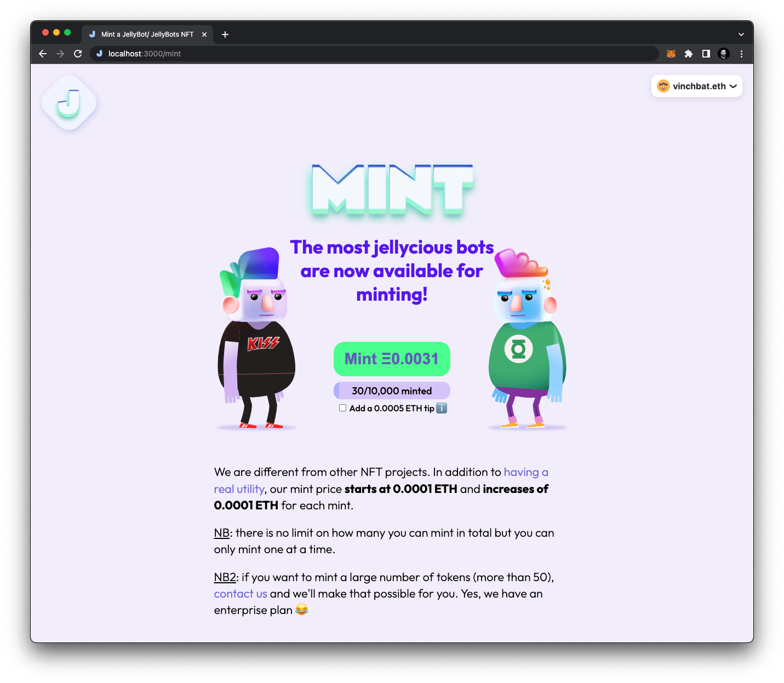Click the laughing emoji after 'enterprise plan'
The width and height of the screenshot is (784, 683).
coord(302,610)
